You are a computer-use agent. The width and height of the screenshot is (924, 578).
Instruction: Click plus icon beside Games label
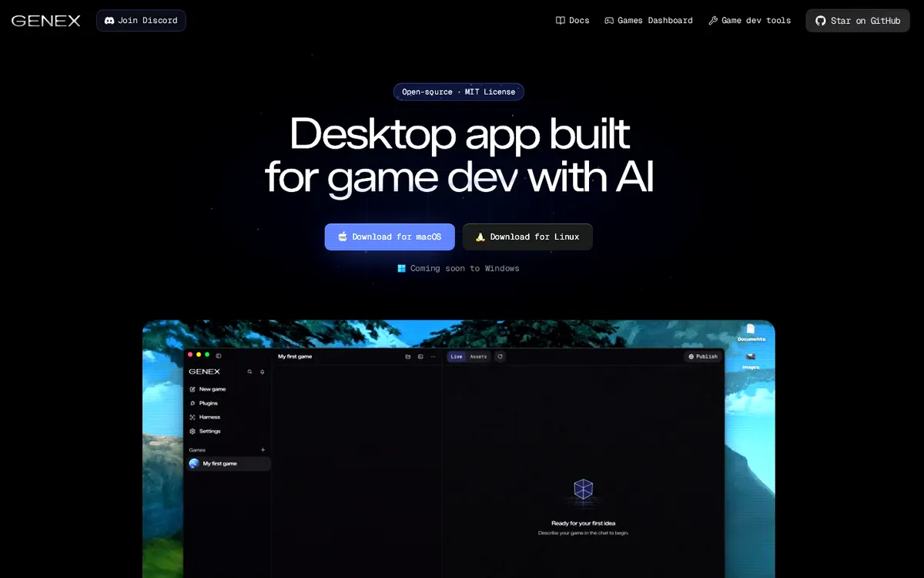263,449
